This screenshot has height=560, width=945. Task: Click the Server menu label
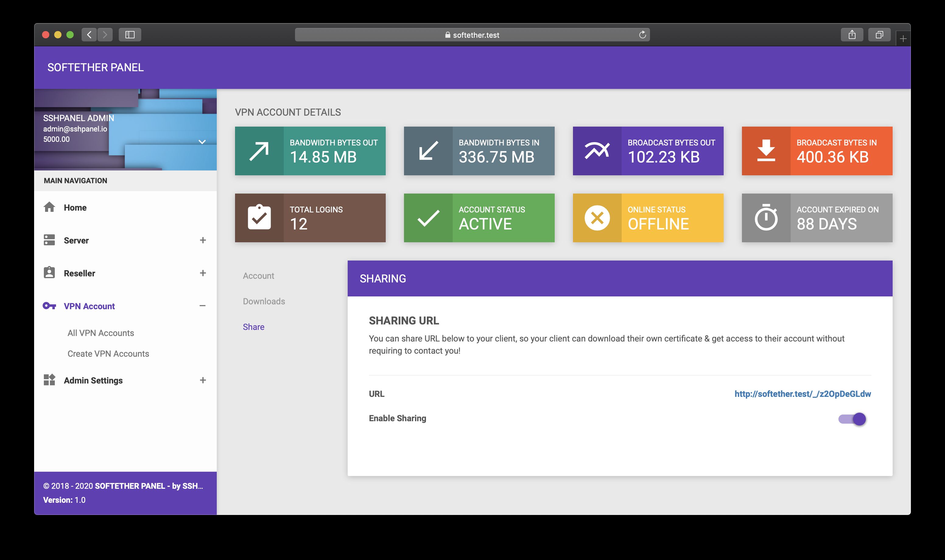76,240
